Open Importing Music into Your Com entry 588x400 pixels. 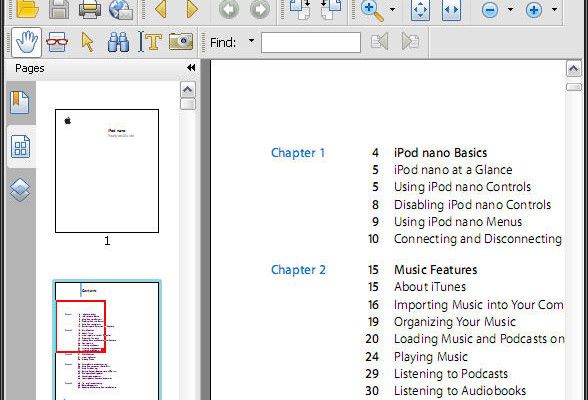[x=478, y=305]
